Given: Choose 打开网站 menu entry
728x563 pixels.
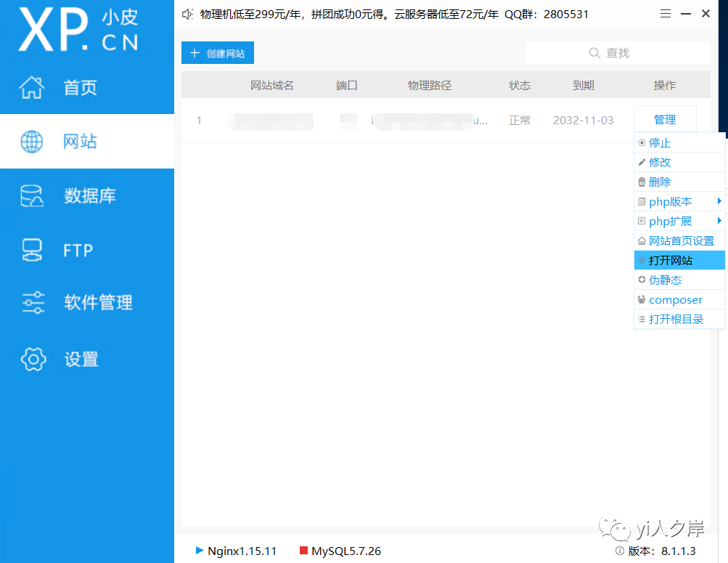Looking at the screenshot, I should click(x=679, y=260).
